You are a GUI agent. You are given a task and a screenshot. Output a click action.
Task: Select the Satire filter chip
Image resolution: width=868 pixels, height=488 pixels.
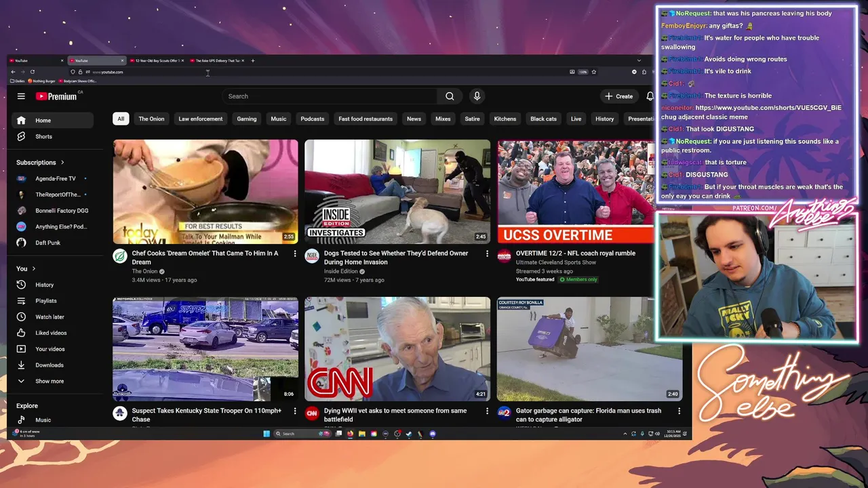473,119
